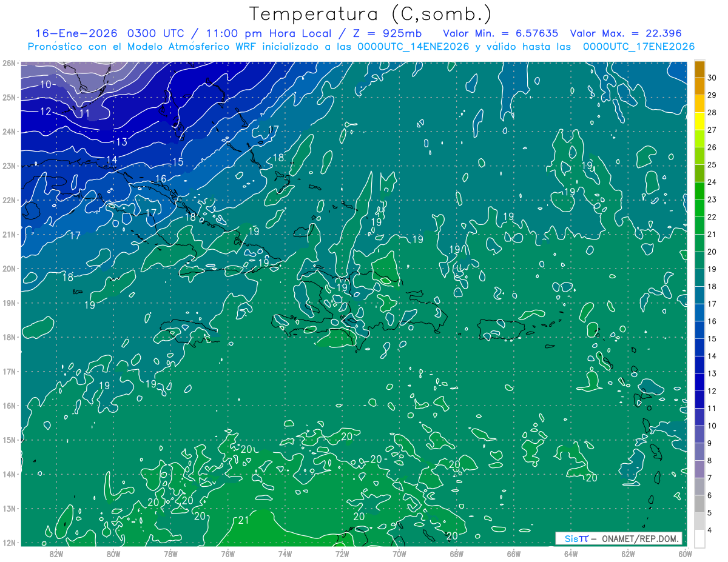The image size is (728, 562).
Task: Click the white swatch below legend value 4
Action: coord(699,539)
